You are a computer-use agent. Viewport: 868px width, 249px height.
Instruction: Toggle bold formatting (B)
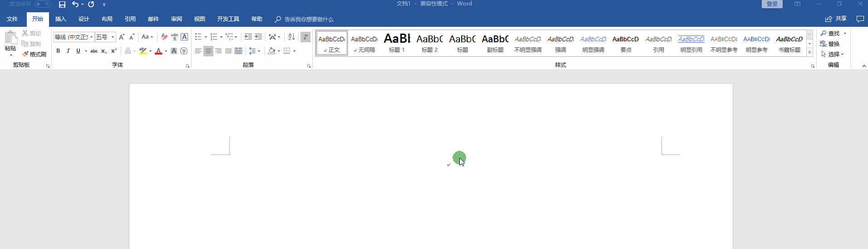(x=58, y=51)
